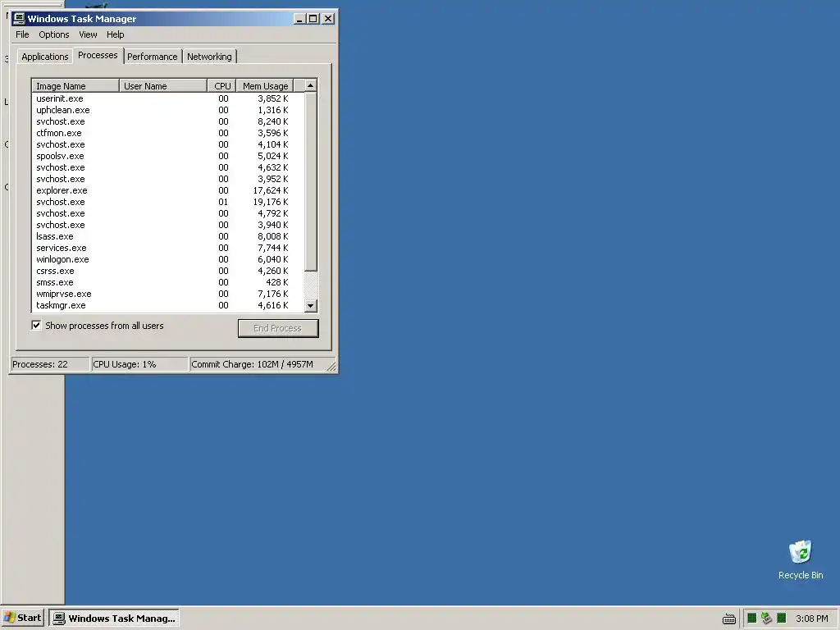Click the 3:08 PM system clock
Image resolution: width=840 pixels, height=630 pixels.
click(x=811, y=619)
